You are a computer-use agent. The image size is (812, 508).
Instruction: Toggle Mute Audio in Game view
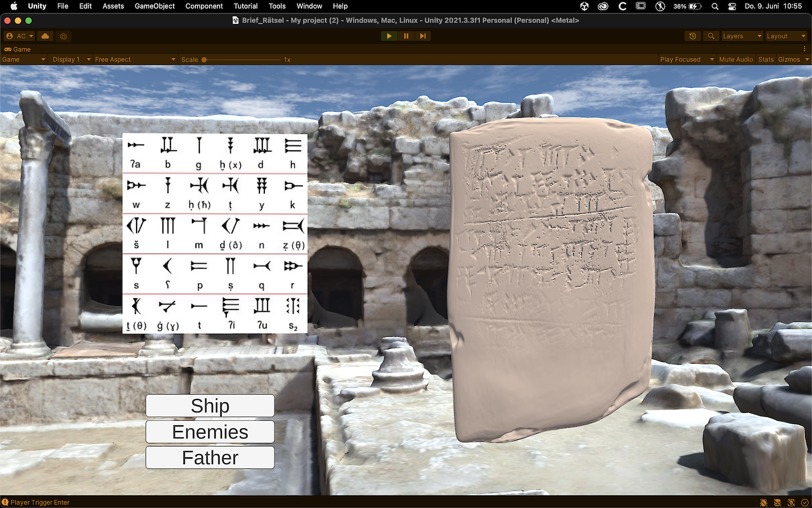point(735,59)
